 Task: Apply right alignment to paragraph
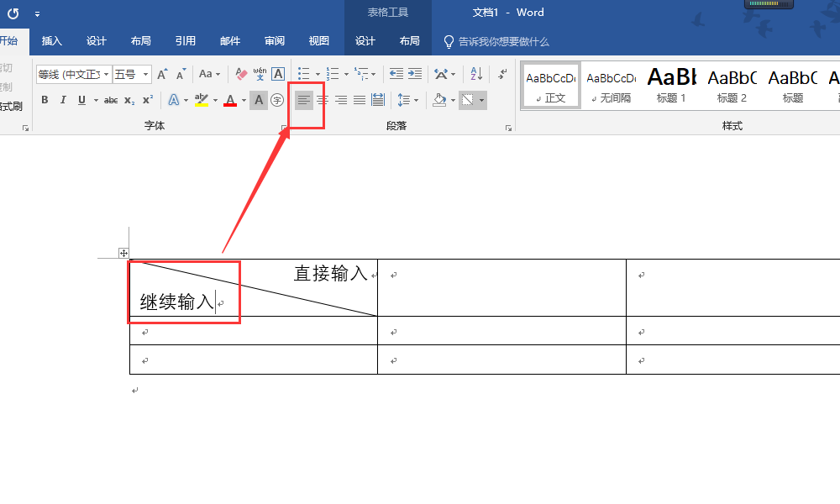(341, 100)
